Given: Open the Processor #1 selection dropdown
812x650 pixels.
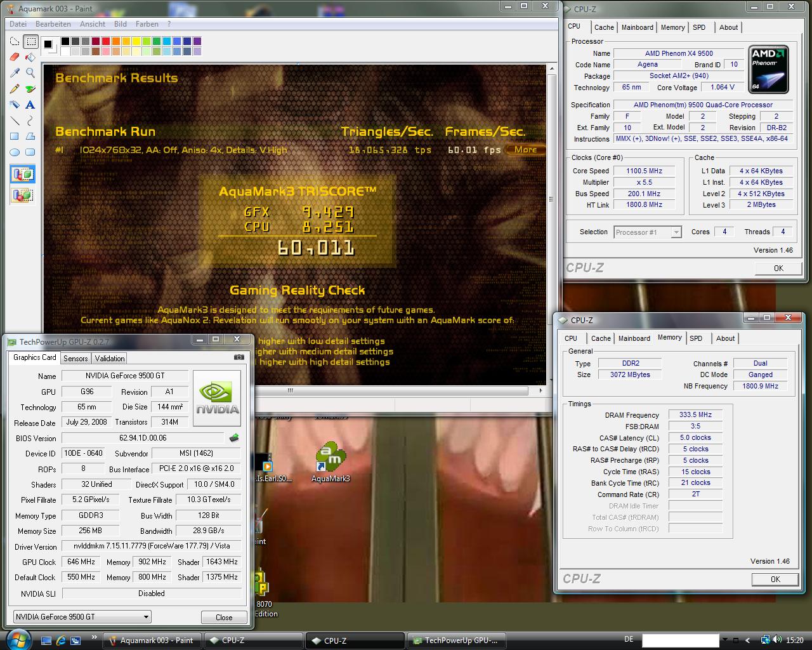Looking at the screenshot, I should 648,232.
